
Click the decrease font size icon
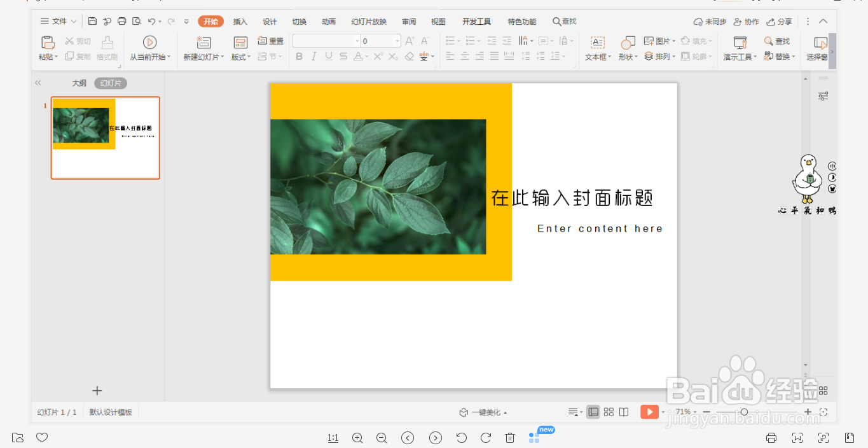pyautogui.click(x=425, y=41)
